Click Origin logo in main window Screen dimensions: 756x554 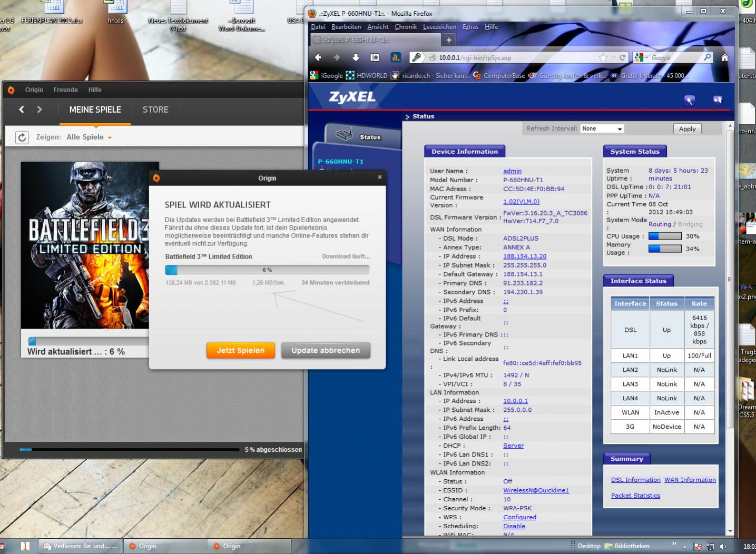(x=11, y=90)
